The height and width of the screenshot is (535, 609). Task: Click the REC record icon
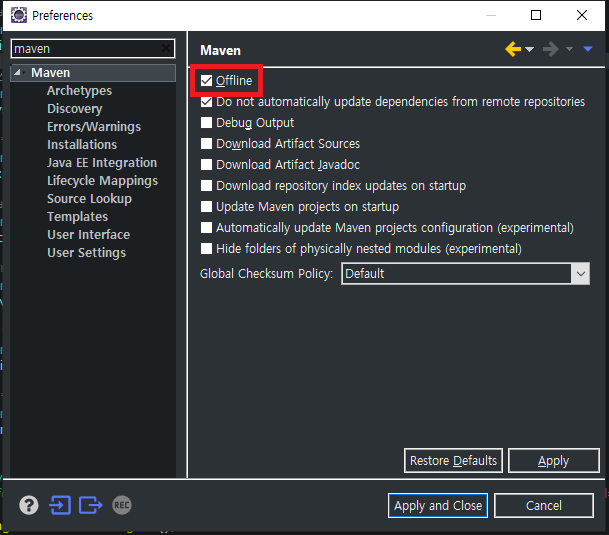pos(122,505)
